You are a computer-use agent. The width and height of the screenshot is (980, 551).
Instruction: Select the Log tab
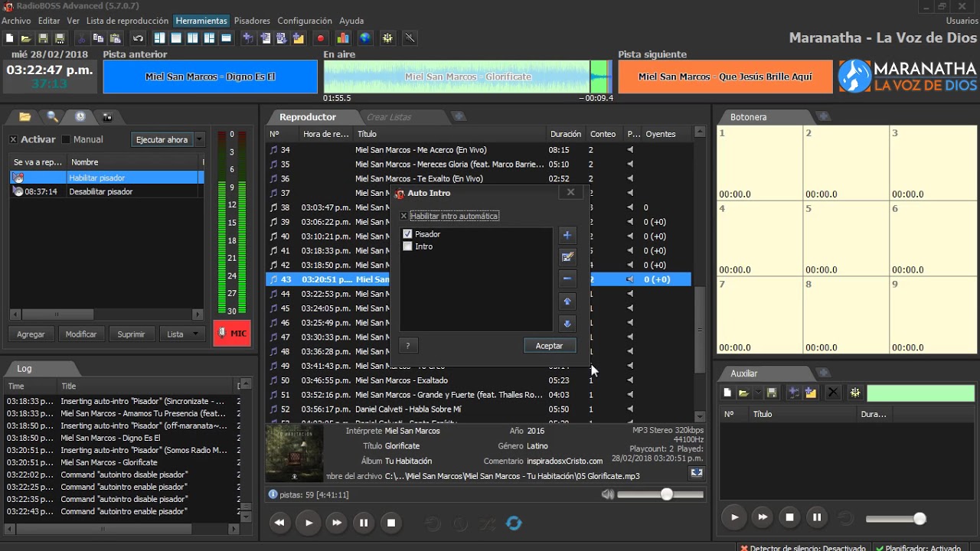pyautogui.click(x=24, y=368)
